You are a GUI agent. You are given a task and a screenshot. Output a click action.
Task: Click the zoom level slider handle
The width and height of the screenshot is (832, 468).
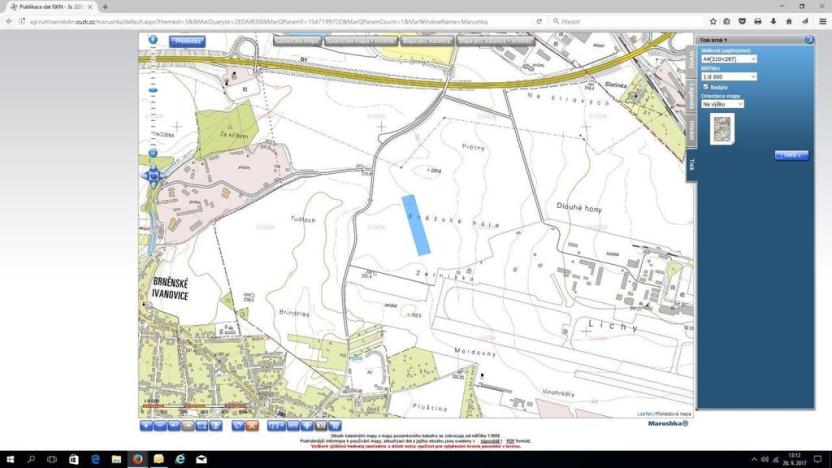pos(153,90)
